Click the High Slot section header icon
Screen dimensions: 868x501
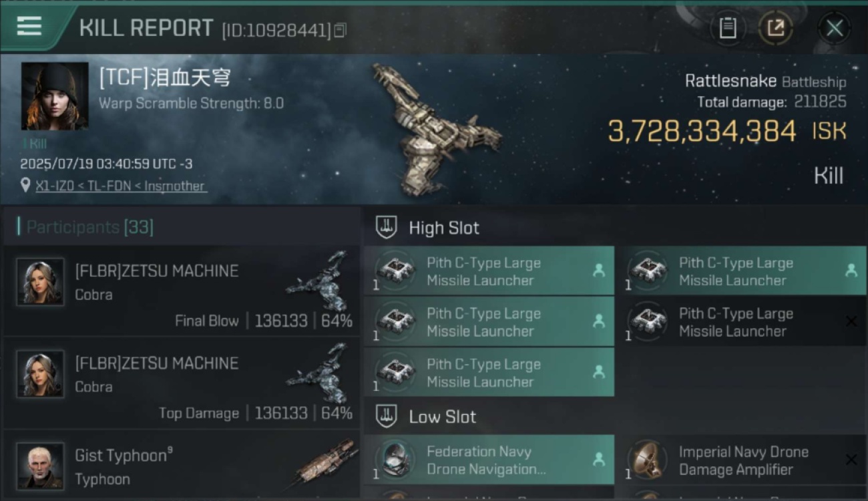click(x=387, y=227)
